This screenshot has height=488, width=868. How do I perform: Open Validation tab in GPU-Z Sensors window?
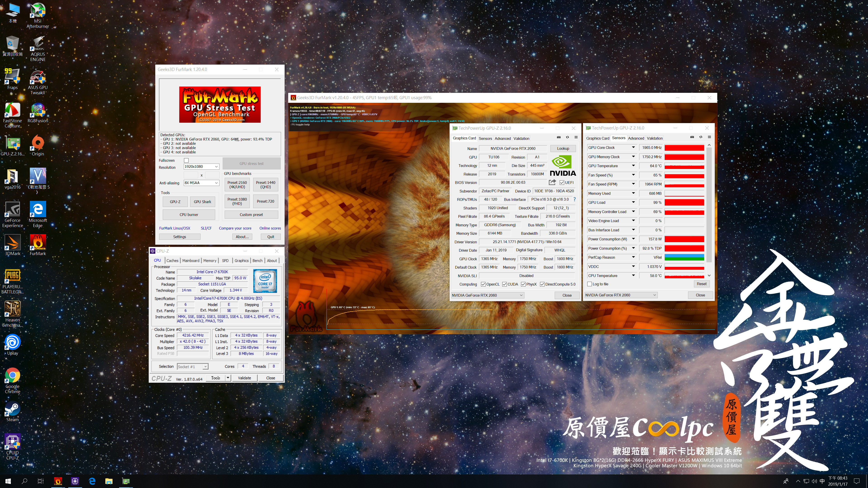(x=655, y=138)
